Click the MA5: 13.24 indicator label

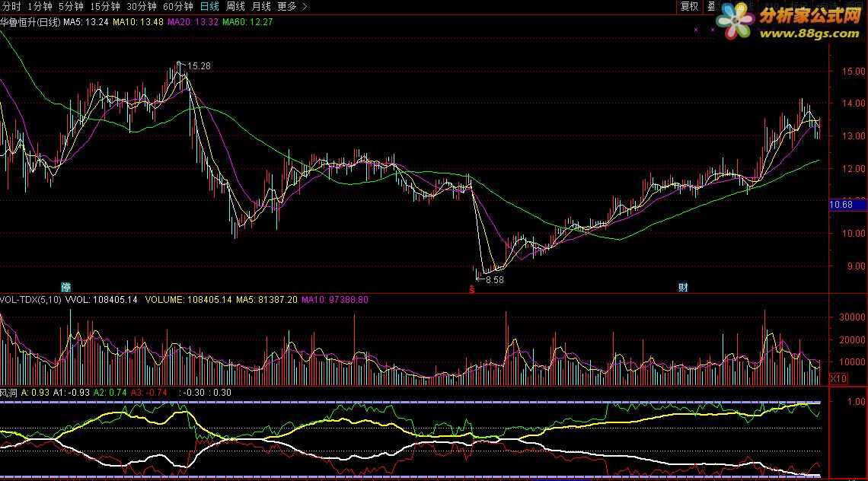pos(86,22)
